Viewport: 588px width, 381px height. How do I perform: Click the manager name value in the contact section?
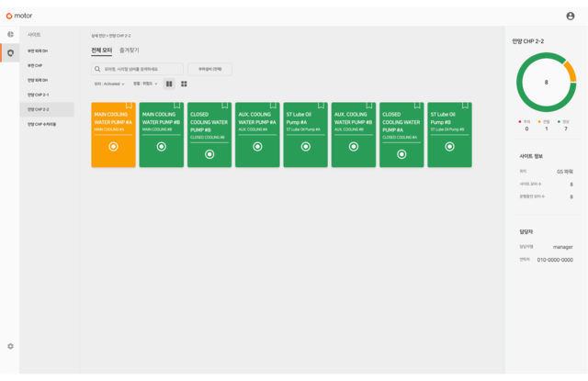click(562, 247)
